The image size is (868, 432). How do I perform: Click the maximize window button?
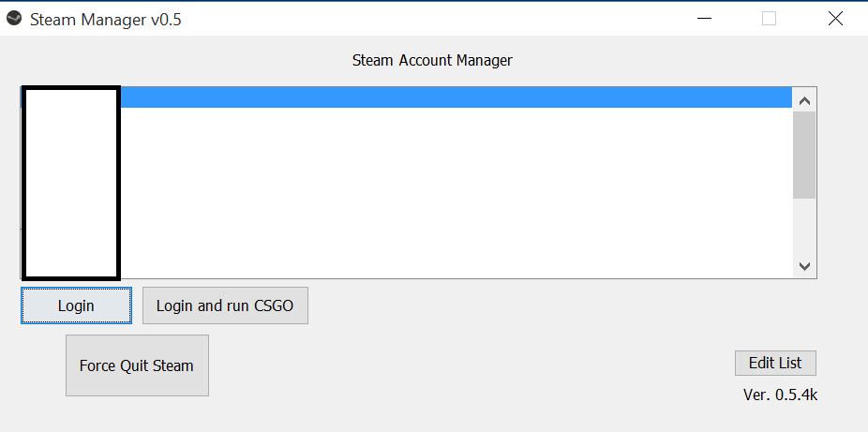[769, 19]
